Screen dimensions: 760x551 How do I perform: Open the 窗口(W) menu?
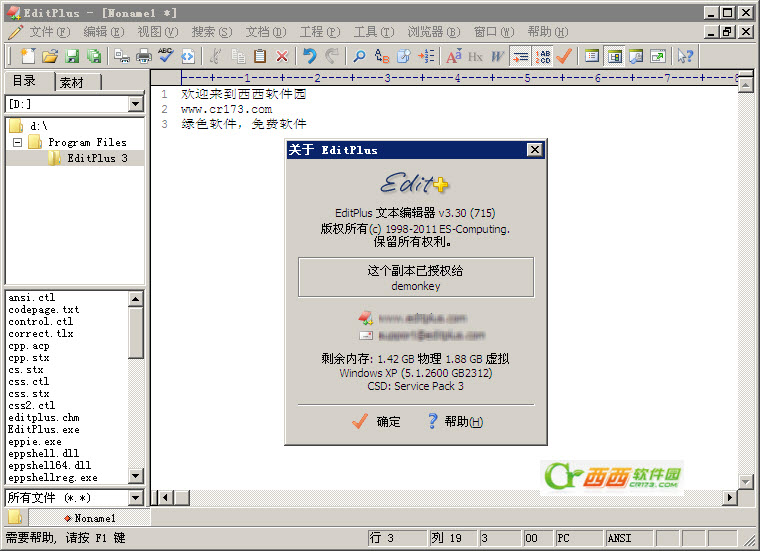tap(494, 32)
